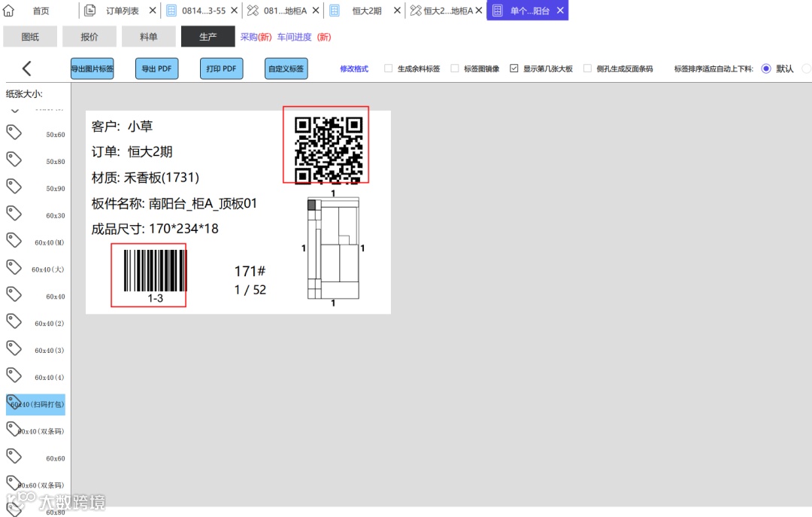Collapse the paper size list chevron
This screenshot has width=812, height=517.
[15, 111]
